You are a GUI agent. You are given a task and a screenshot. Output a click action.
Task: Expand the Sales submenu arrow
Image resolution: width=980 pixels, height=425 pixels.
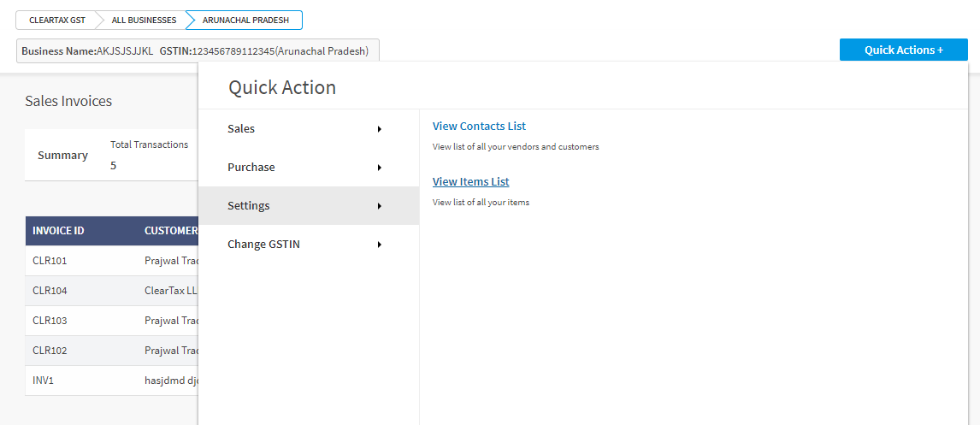point(380,129)
